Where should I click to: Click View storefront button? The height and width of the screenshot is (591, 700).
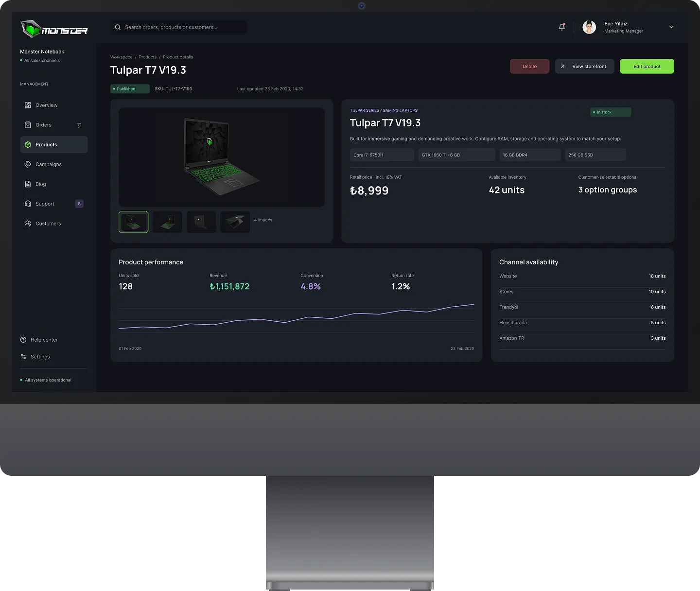click(x=584, y=67)
